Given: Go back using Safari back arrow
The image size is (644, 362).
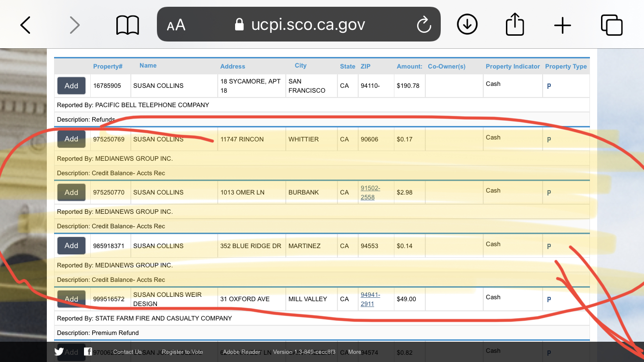Looking at the screenshot, I should point(25,25).
